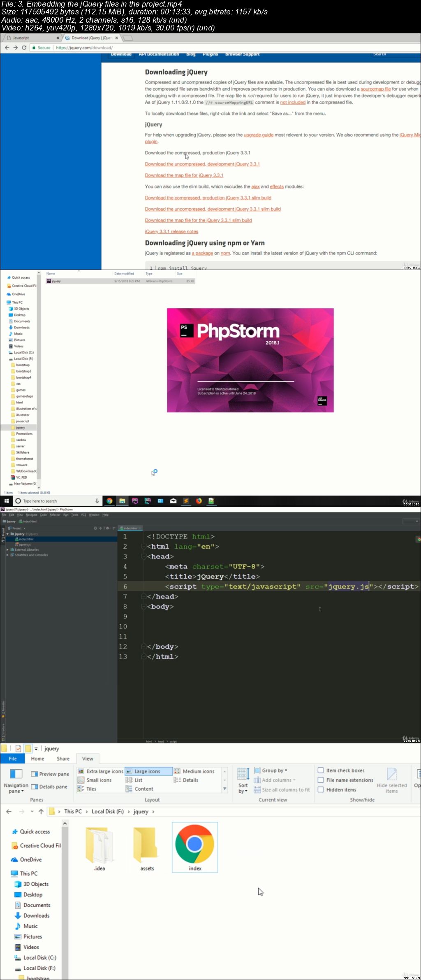Open the uncompressed development jQuery 3.3.1 link
The width and height of the screenshot is (421, 980).
(x=202, y=164)
